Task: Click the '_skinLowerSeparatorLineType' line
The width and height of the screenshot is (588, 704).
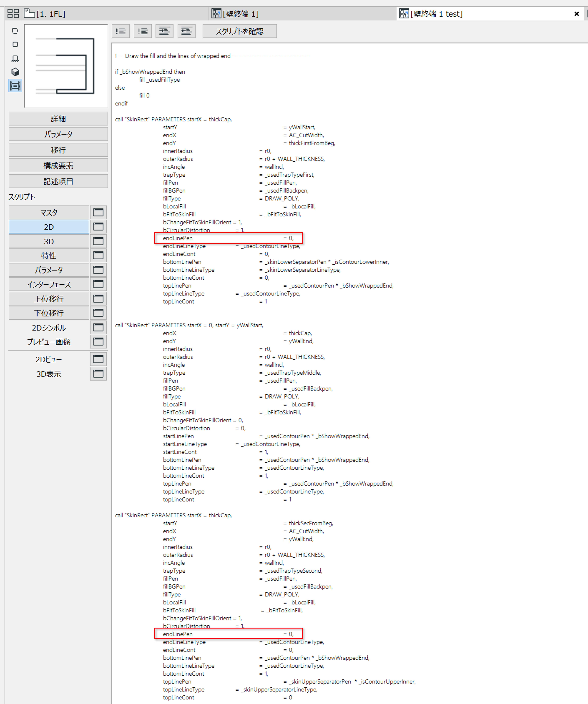Action: tap(252, 270)
